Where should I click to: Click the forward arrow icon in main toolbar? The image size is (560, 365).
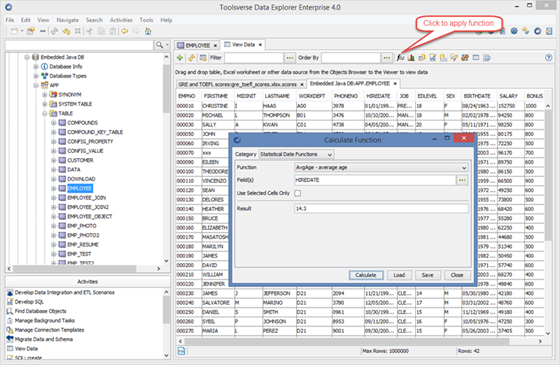pyautogui.click(x=136, y=31)
